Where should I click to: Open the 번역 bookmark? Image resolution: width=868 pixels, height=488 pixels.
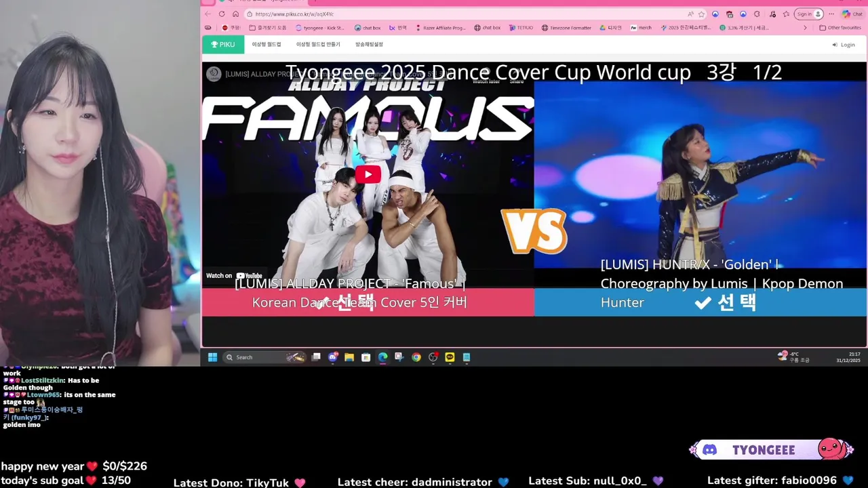click(398, 28)
